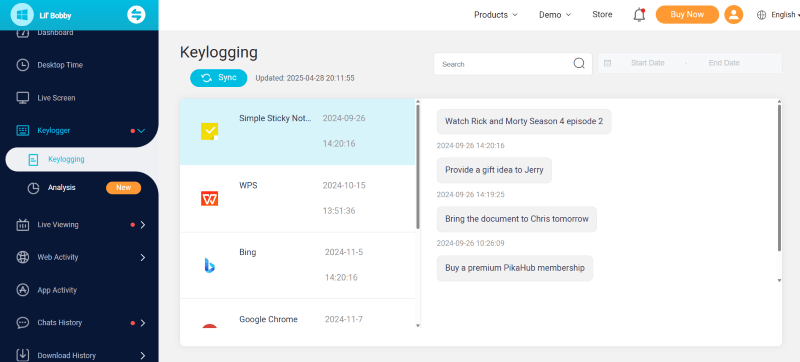The width and height of the screenshot is (800, 362).
Task: Open the Store menu item
Action: coord(602,14)
